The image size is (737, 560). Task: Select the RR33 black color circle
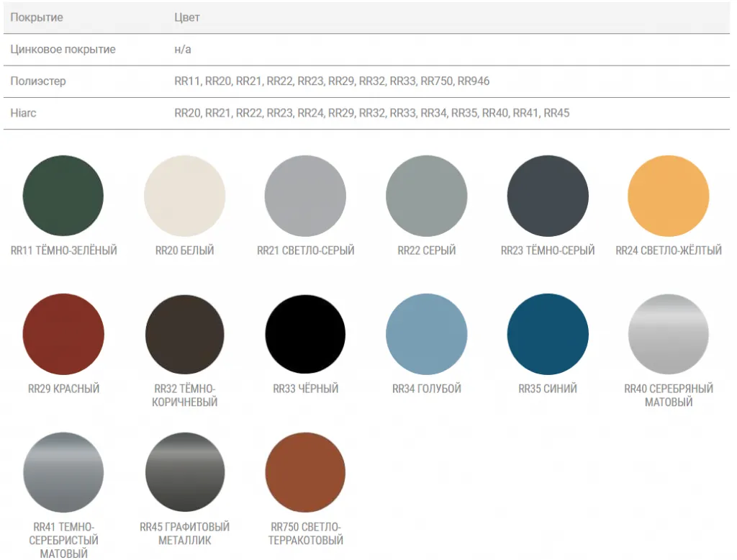(305, 334)
